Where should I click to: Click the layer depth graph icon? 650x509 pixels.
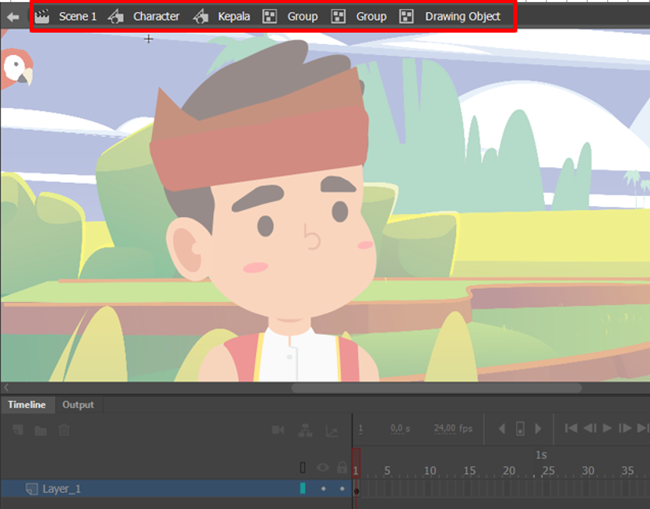click(332, 431)
